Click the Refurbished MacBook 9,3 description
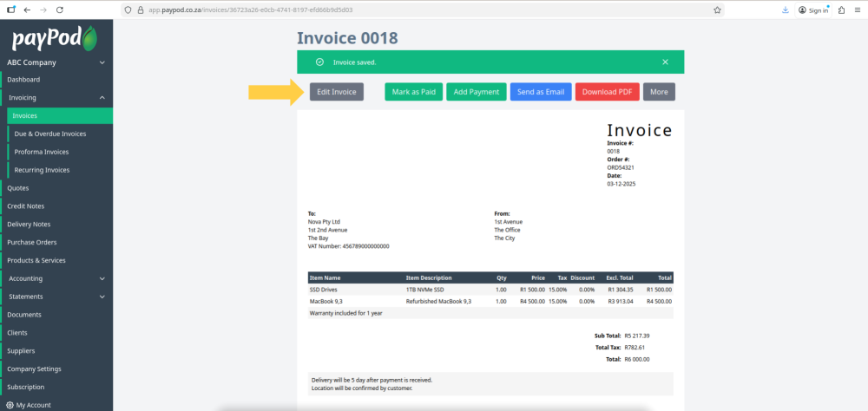Screen dimensions: 868x411 click(438, 302)
